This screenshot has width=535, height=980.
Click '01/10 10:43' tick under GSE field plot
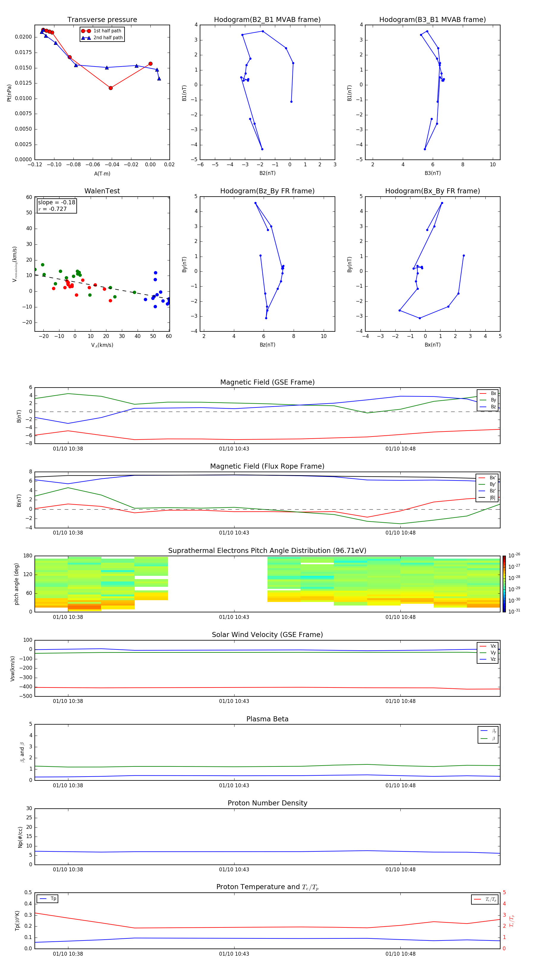234,449
